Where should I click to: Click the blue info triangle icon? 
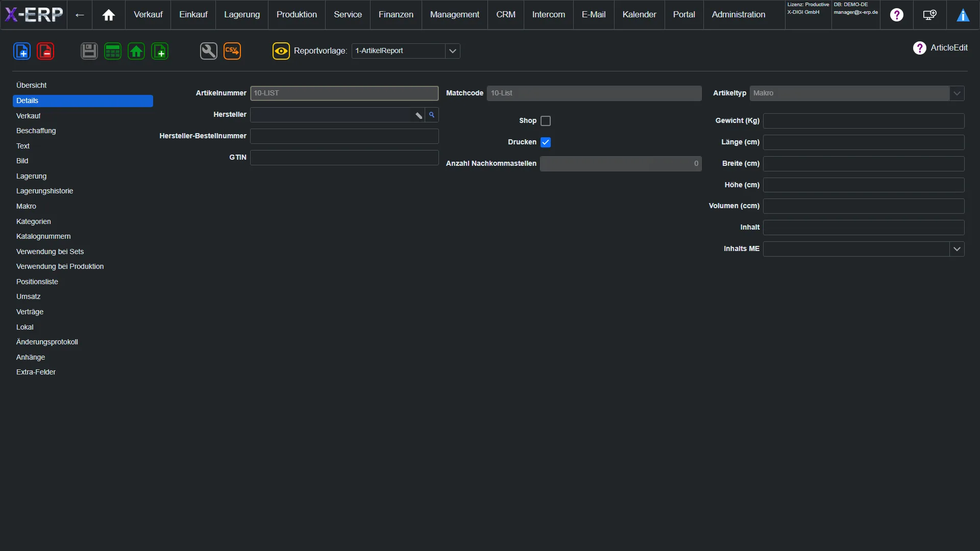[x=963, y=15]
